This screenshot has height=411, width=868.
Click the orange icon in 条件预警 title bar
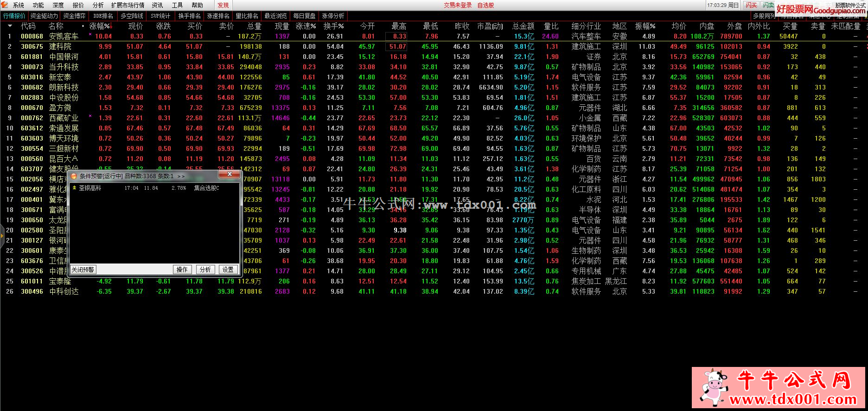(74, 176)
